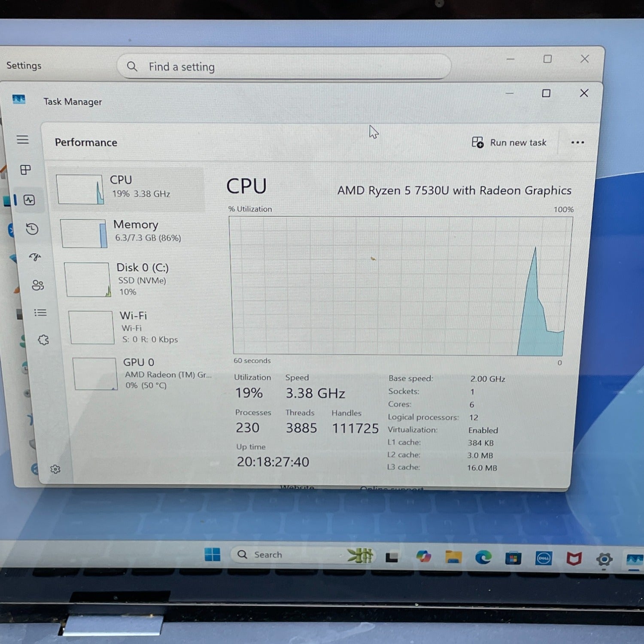The image size is (644, 644).
Task: Open Microsoft Edge from the taskbar
Action: (x=483, y=557)
